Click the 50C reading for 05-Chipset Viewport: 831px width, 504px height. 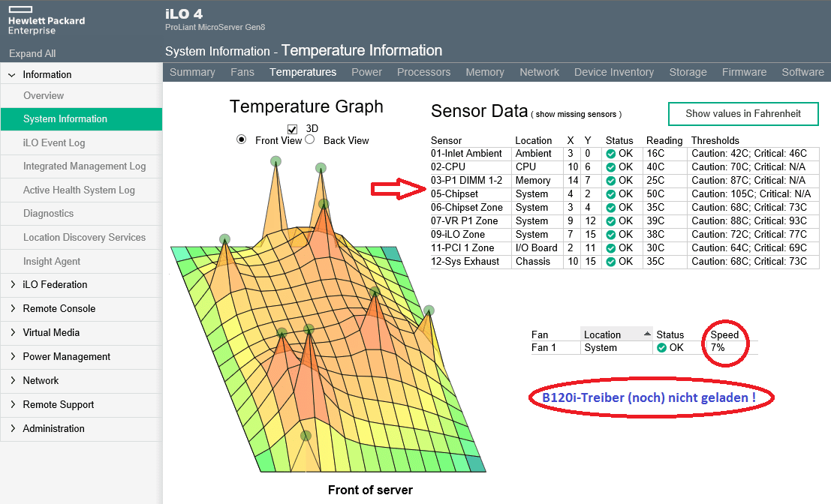point(655,194)
